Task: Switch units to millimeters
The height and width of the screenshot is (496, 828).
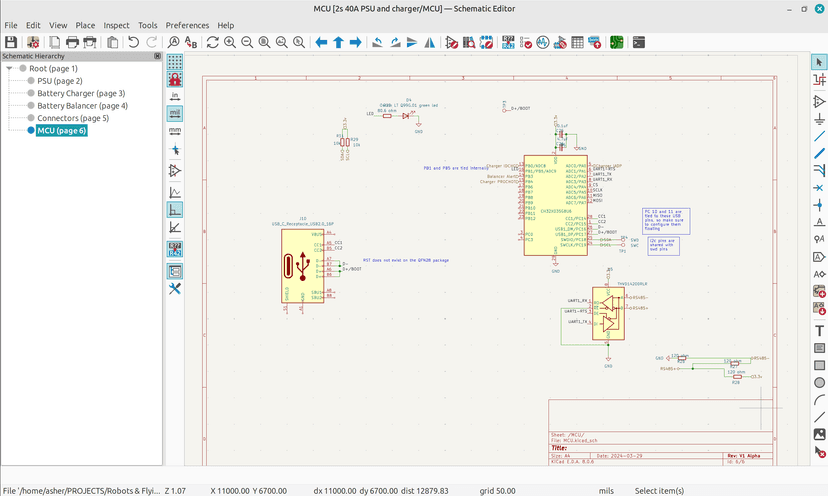Action: point(175,130)
